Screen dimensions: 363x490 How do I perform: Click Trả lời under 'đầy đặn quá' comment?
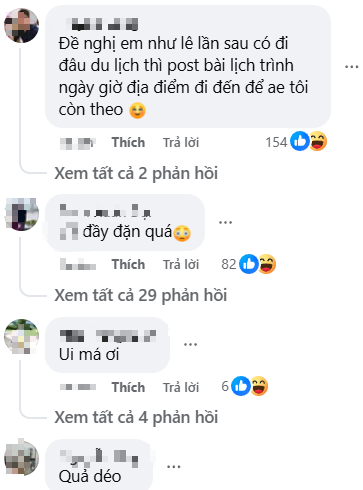click(x=181, y=264)
